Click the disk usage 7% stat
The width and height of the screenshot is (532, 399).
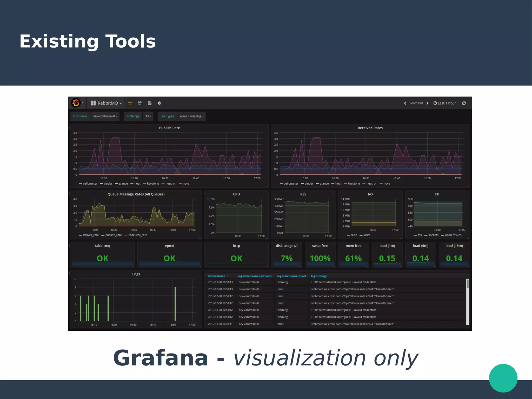287,254
